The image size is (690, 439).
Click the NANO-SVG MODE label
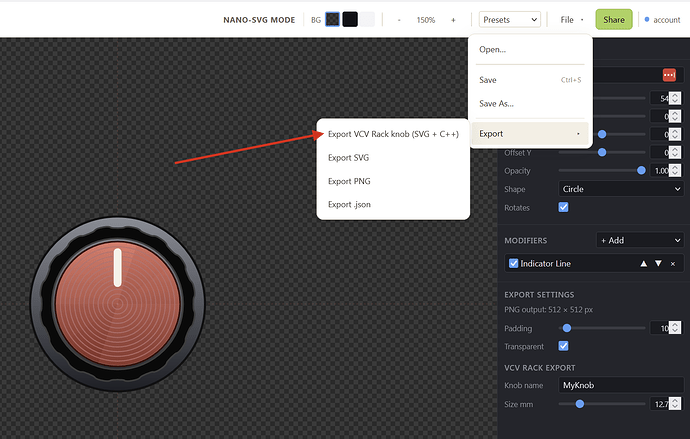click(x=259, y=20)
